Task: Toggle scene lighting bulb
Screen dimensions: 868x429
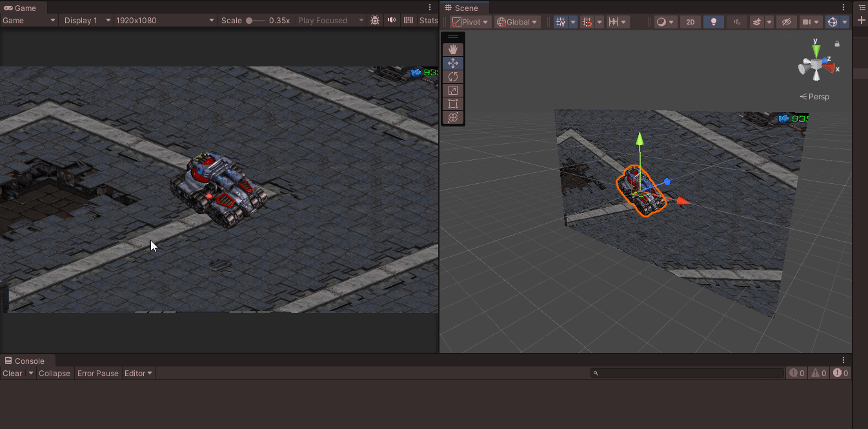Action: point(713,22)
